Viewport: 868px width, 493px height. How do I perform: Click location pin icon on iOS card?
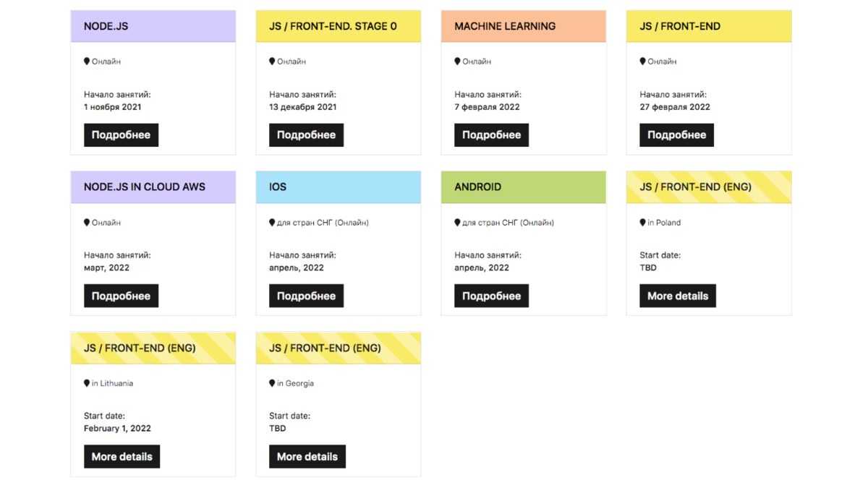[x=272, y=223]
